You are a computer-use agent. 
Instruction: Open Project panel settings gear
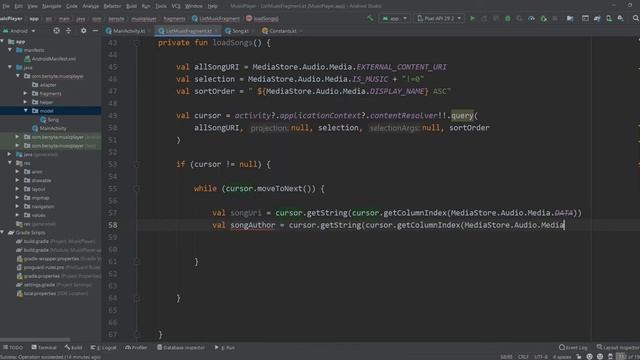83,31
